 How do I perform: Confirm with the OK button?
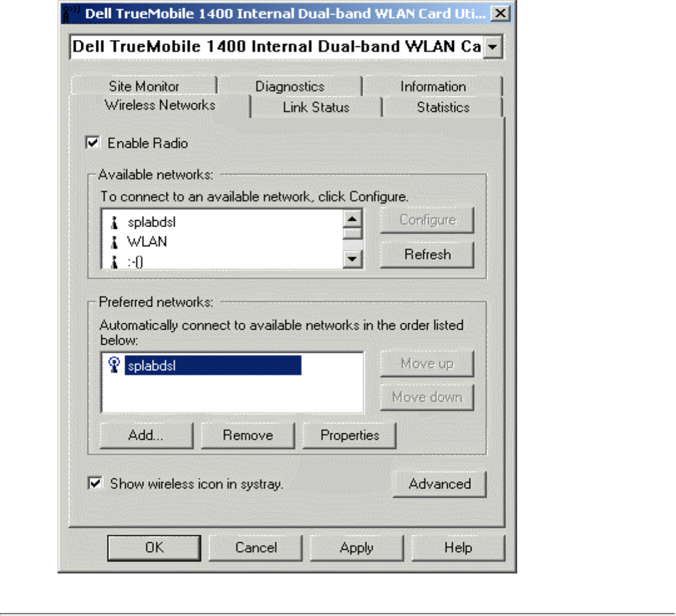pyautogui.click(x=154, y=547)
